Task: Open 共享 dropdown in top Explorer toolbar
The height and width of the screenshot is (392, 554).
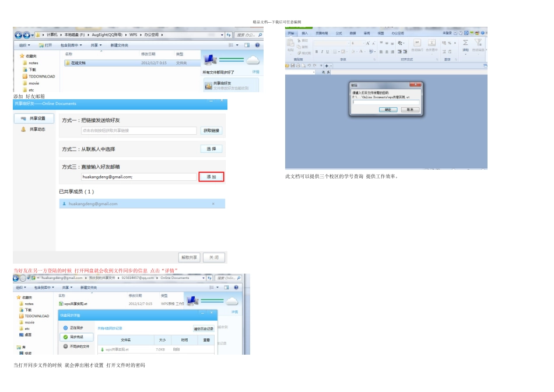Action: (96, 45)
